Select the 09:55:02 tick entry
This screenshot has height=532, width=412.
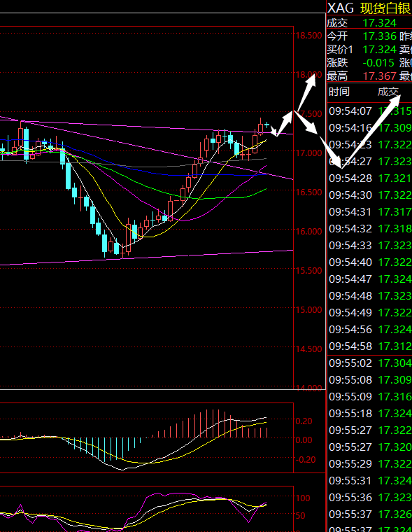(370, 363)
